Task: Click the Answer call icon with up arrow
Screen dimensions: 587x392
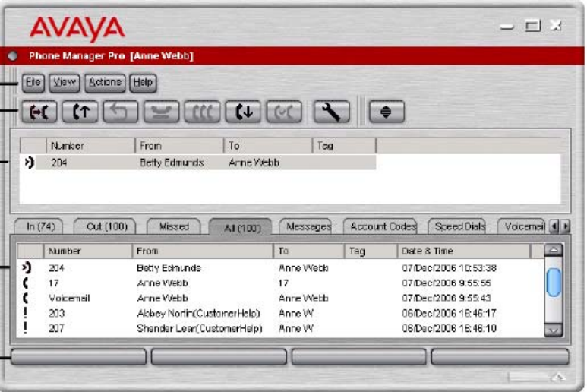Action: 80,112
